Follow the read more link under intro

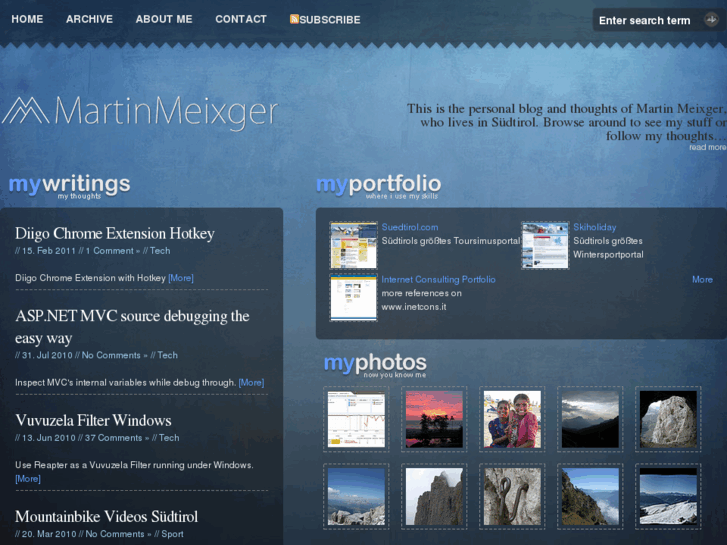[708, 147]
